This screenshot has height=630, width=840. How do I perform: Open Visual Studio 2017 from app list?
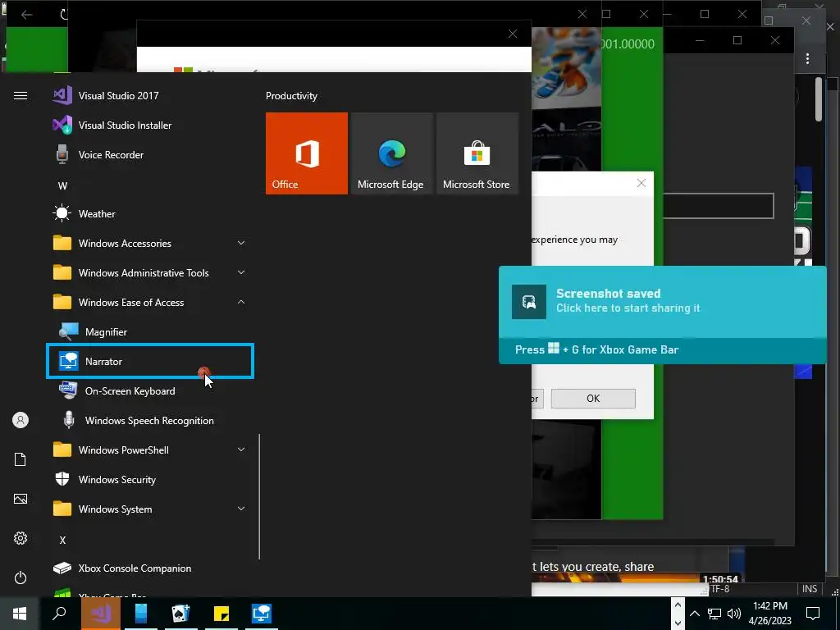click(x=150, y=96)
